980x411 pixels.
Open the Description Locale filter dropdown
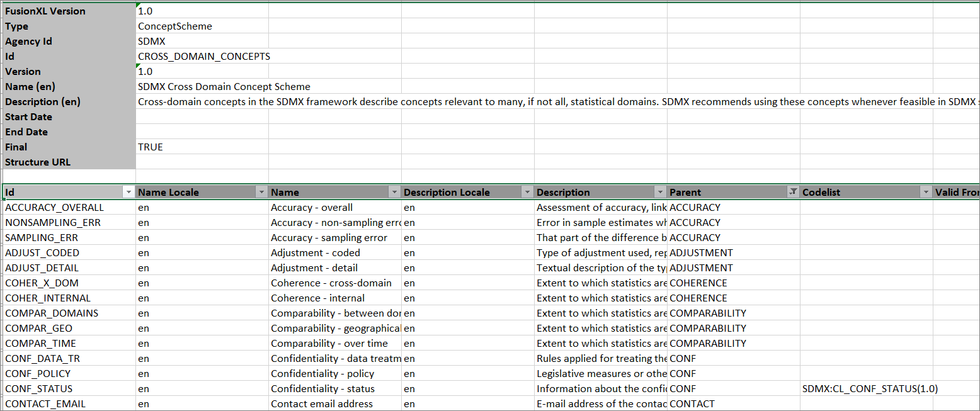pyautogui.click(x=527, y=193)
